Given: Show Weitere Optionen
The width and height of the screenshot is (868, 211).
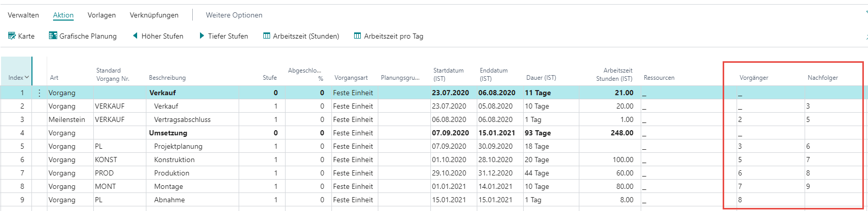Looking at the screenshot, I should [234, 15].
